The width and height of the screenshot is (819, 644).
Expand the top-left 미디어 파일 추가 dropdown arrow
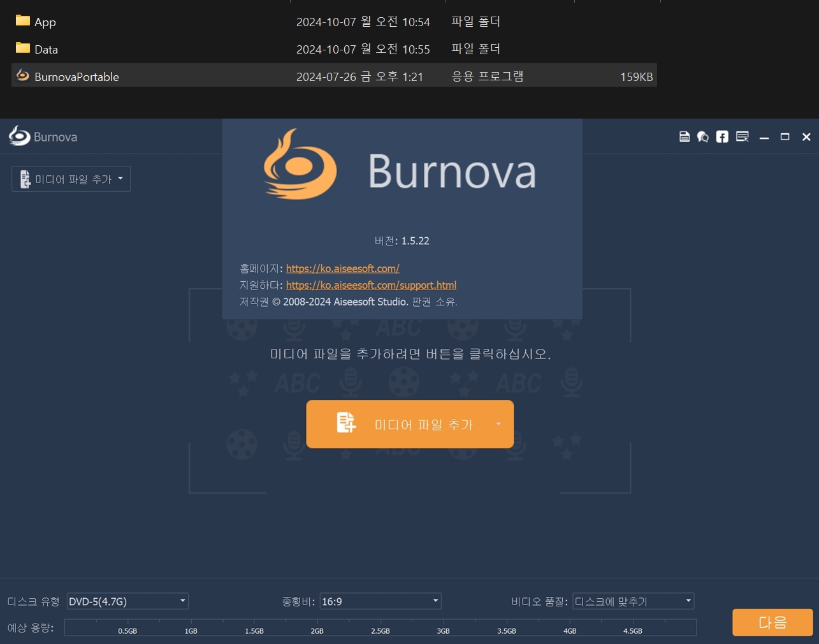click(x=120, y=179)
